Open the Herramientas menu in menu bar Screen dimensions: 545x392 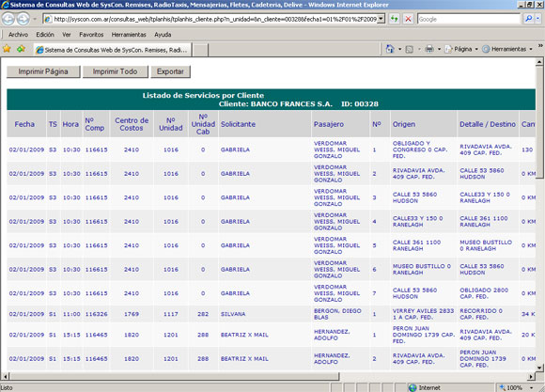point(129,35)
